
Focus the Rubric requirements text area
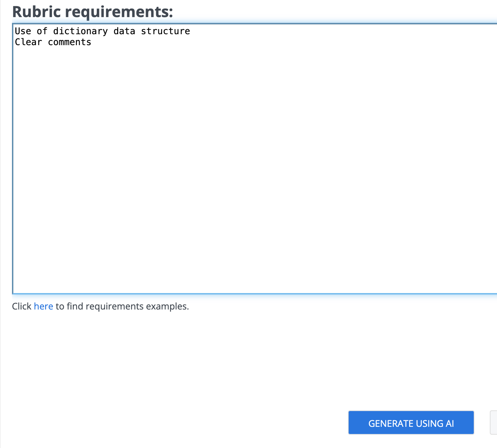pyautogui.click(x=255, y=159)
